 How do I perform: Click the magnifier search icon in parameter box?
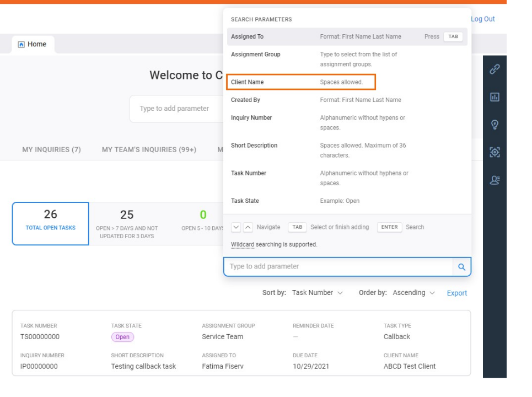click(461, 267)
